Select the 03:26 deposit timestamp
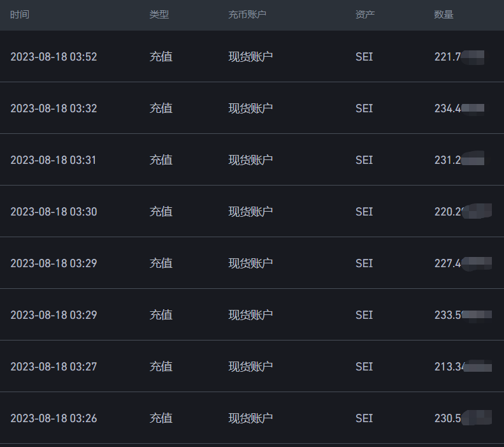The image size is (504, 447). point(54,418)
